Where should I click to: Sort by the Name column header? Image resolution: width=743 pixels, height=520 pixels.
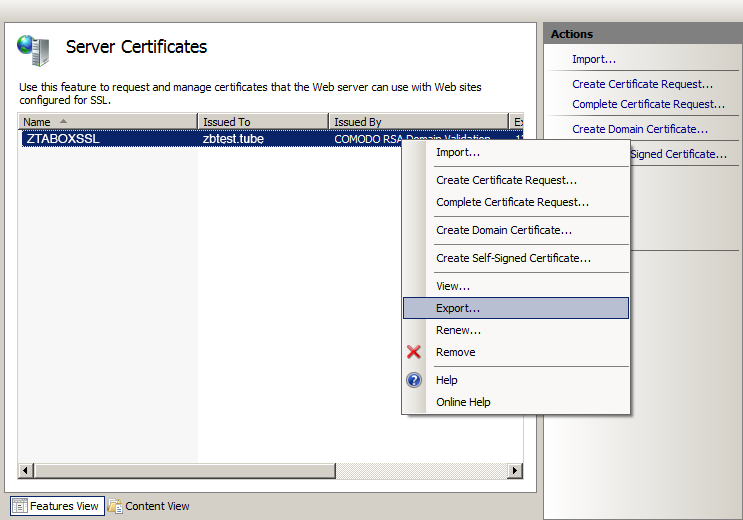pyautogui.click(x=106, y=122)
